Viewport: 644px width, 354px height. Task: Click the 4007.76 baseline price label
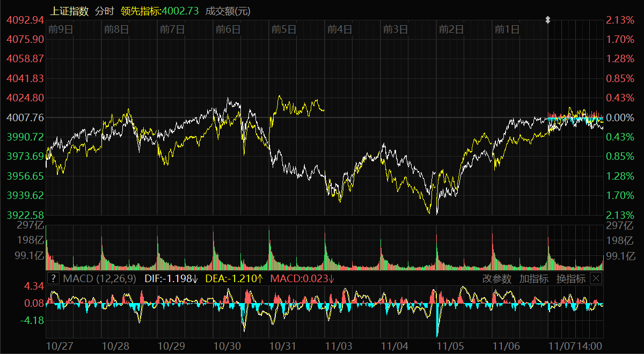click(25, 117)
